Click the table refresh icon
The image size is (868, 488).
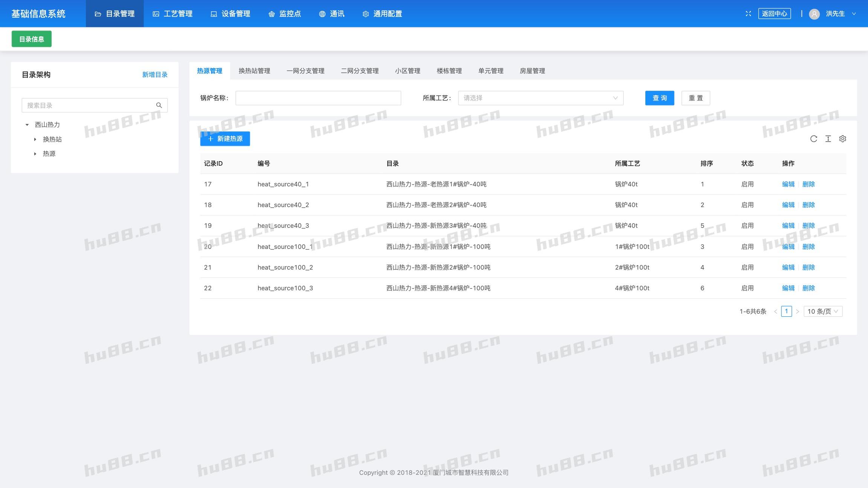(813, 139)
